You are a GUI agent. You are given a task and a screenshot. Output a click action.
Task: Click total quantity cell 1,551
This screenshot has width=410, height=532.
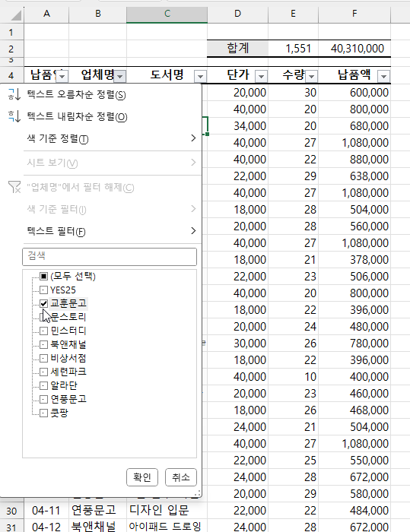point(293,48)
